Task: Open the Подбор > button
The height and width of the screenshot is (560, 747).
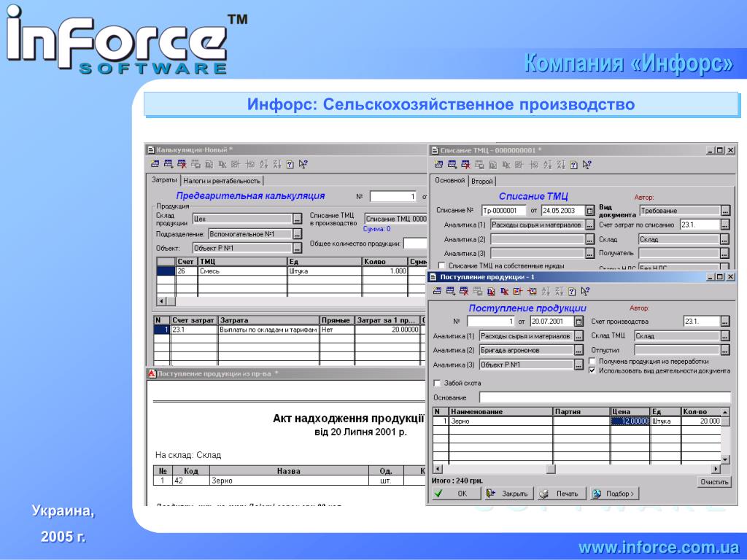Action: tap(614, 494)
